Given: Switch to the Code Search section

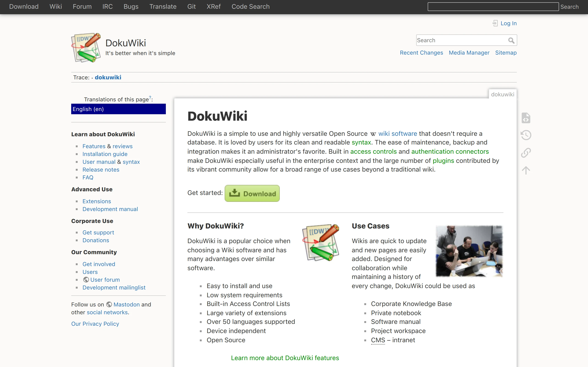Looking at the screenshot, I should 251,7.
